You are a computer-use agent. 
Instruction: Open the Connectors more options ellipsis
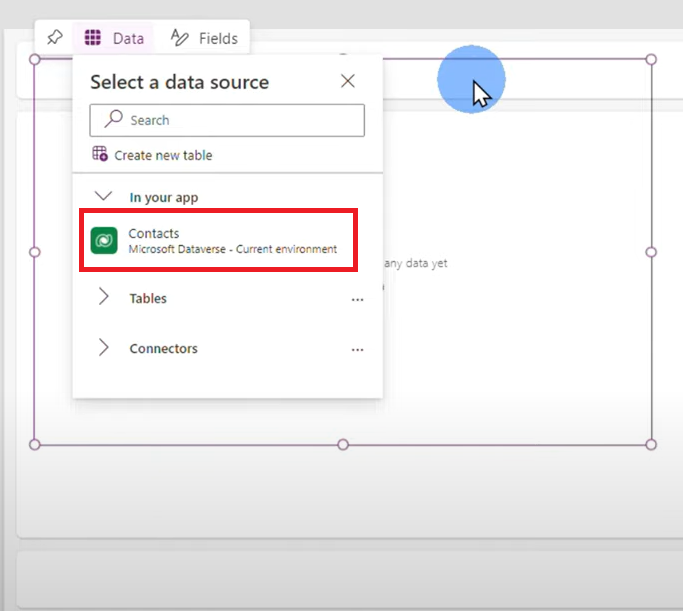click(357, 350)
